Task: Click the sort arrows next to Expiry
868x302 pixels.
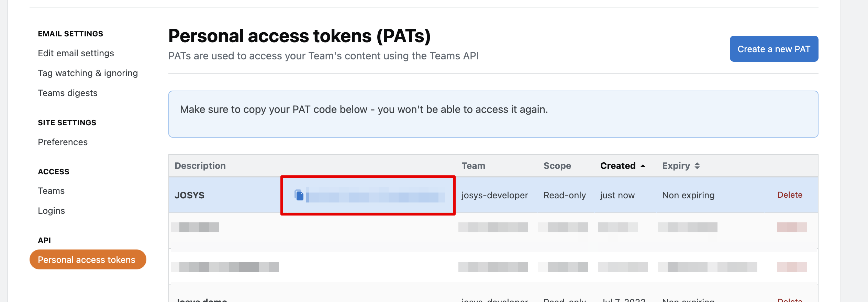Action: coord(697,166)
